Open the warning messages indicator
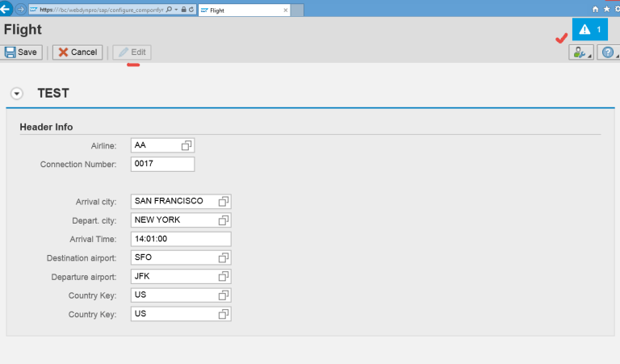The height and width of the screenshot is (364, 620). coord(589,29)
